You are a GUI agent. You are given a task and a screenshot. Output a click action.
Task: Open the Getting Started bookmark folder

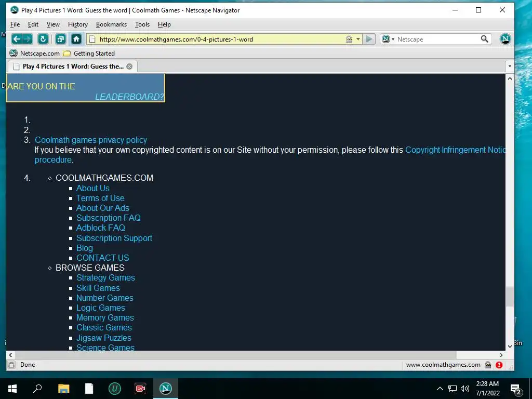pyautogui.click(x=89, y=54)
